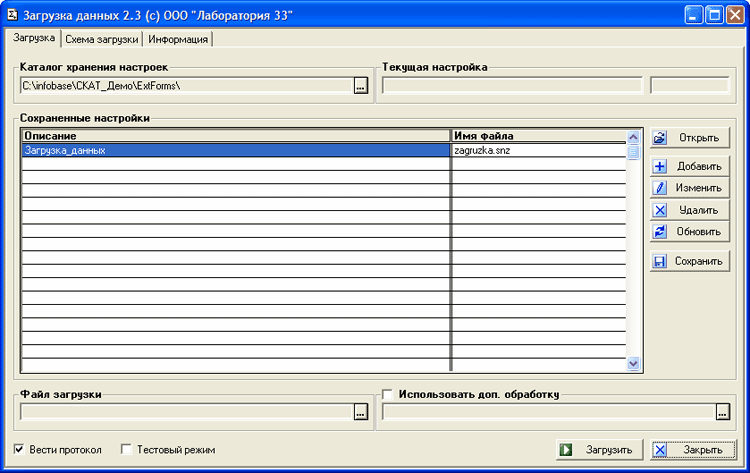Click the green play icon on Загрузить
Image resolution: width=750 pixels, height=473 pixels.
coord(567,450)
